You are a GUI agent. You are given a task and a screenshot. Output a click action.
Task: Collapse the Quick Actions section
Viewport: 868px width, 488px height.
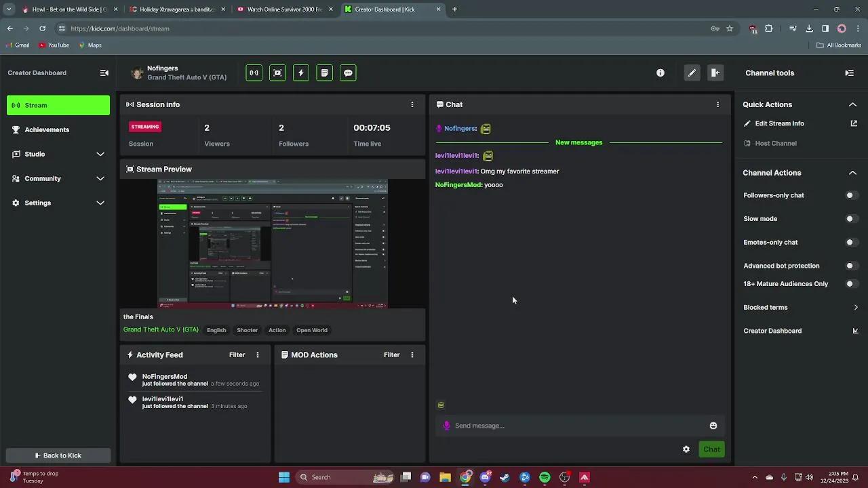pos(852,104)
